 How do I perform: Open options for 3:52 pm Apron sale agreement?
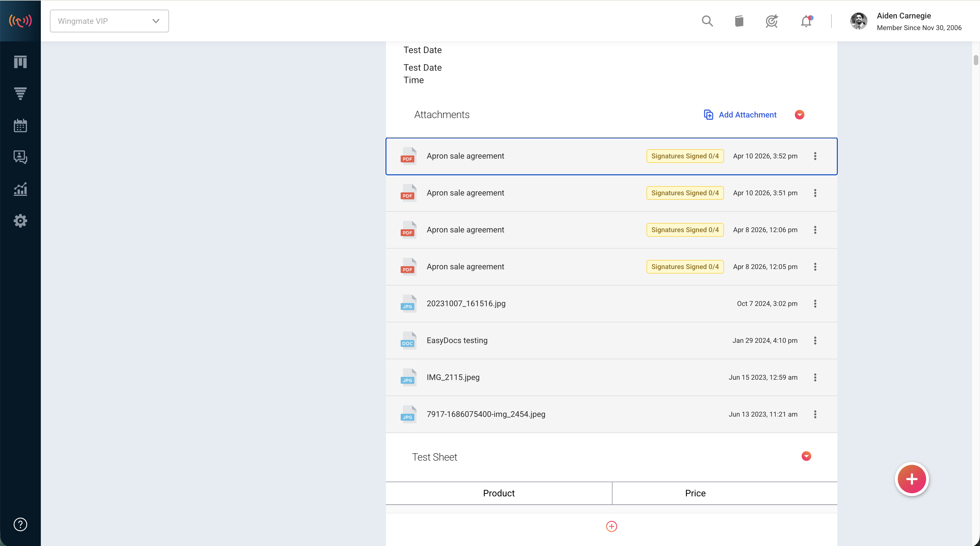(815, 156)
